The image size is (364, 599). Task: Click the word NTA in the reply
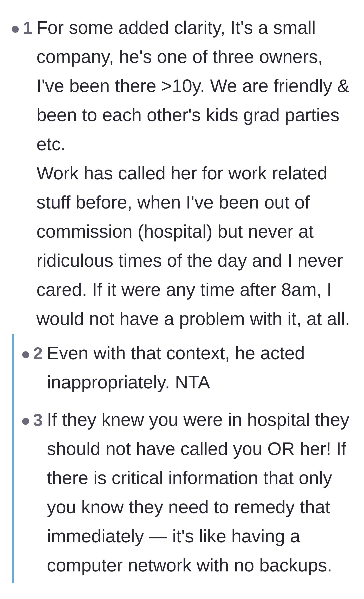point(192,382)
